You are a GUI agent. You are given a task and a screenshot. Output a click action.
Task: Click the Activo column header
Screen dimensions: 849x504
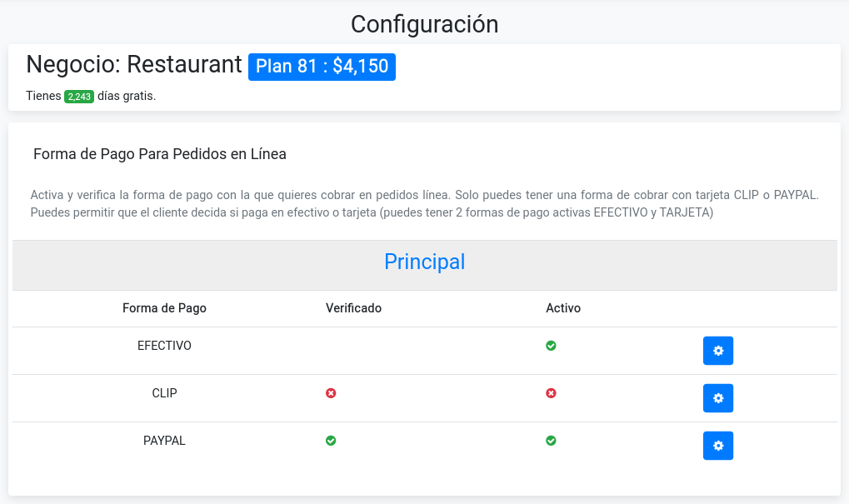[x=563, y=308]
